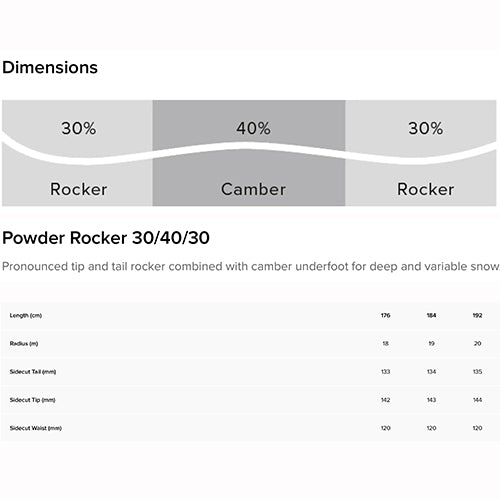Screen dimensions: 500x500
Task: Click the 184 length column value
Action: pos(432,315)
